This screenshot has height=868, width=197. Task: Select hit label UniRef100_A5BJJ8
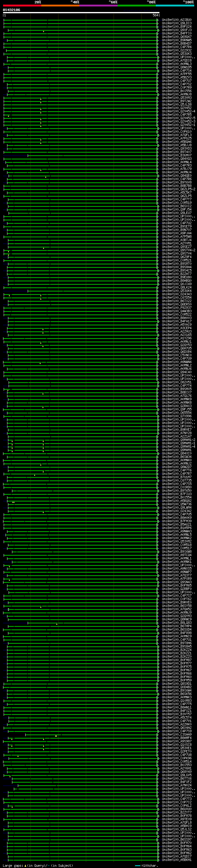coord(177,145)
